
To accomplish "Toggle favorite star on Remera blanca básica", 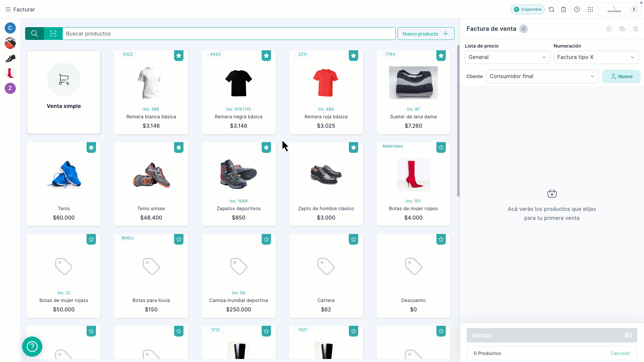I will [x=179, y=56].
